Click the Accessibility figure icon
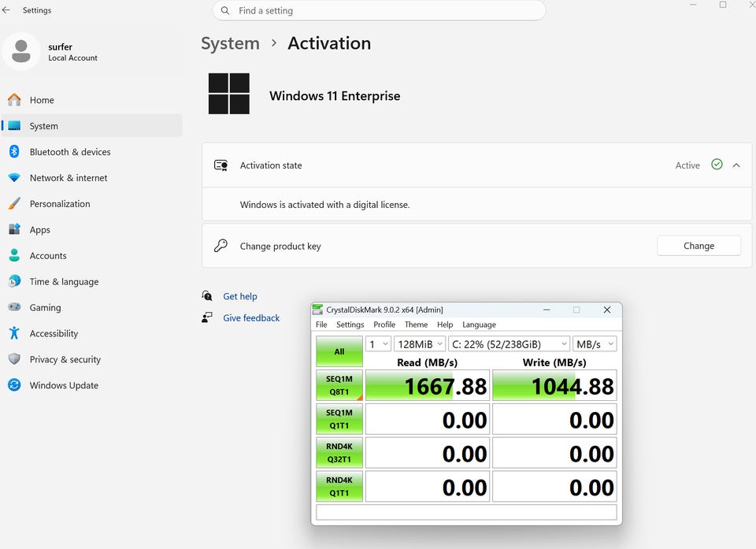The height and width of the screenshot is (549, 756). coord(14,333)
